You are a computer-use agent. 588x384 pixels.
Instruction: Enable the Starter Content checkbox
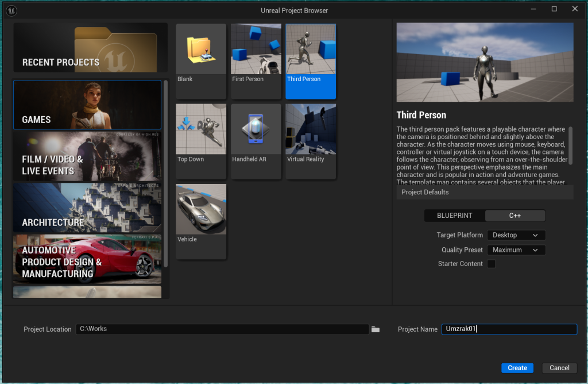point(492,264)
